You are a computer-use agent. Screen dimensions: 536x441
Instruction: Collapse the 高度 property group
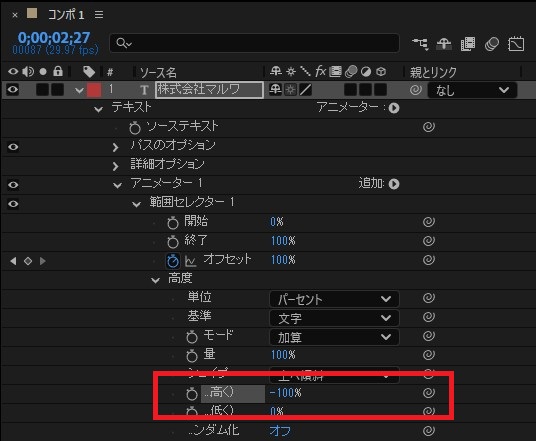click(156, 280)
